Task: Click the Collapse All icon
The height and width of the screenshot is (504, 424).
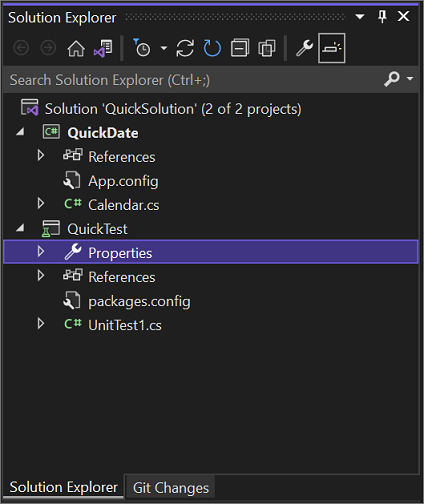Action: click(x=240, y=48)
